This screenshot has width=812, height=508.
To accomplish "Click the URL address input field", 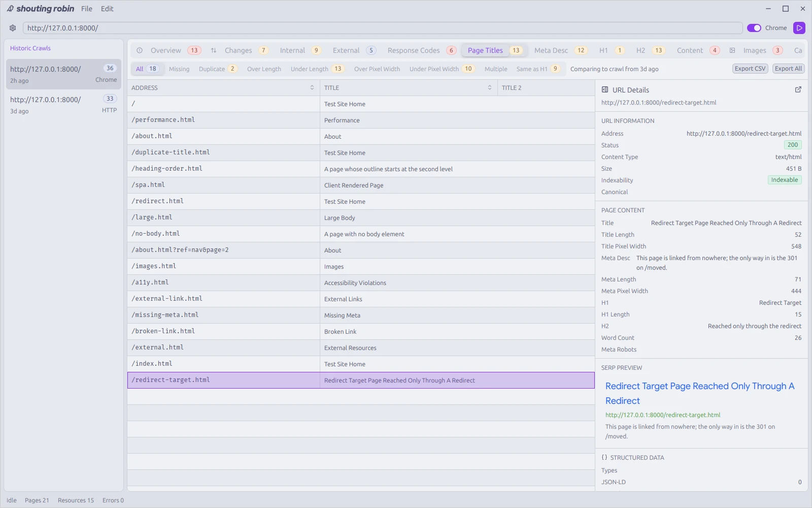I will [383, 28].
